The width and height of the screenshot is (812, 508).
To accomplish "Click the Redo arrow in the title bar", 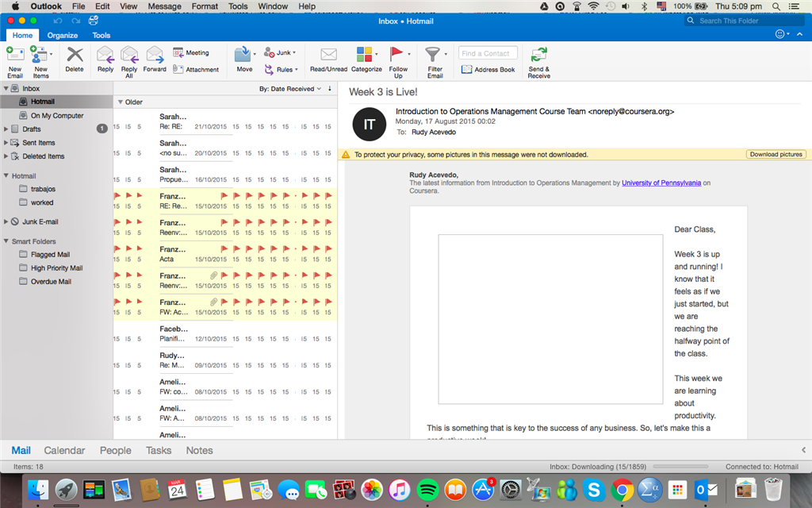I will point(76,21).
